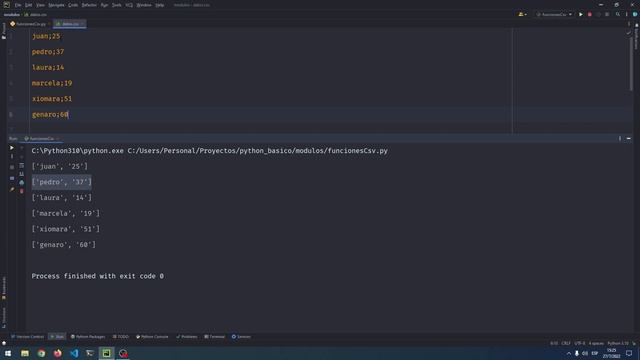Open the funcionesCsv run configuration dropdown
640x360 pixels.
coord(554,14)
